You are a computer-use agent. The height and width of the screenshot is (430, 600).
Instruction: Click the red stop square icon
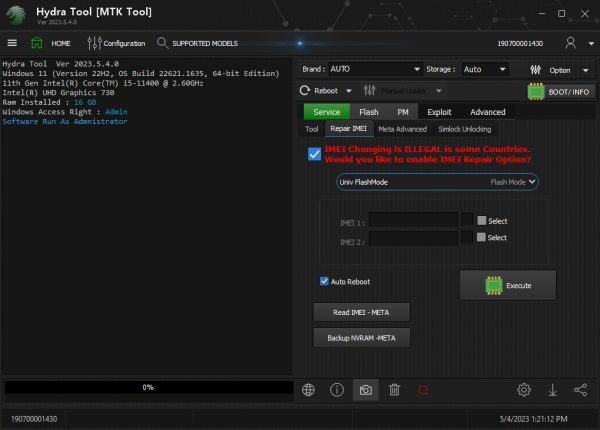point(423,390)
